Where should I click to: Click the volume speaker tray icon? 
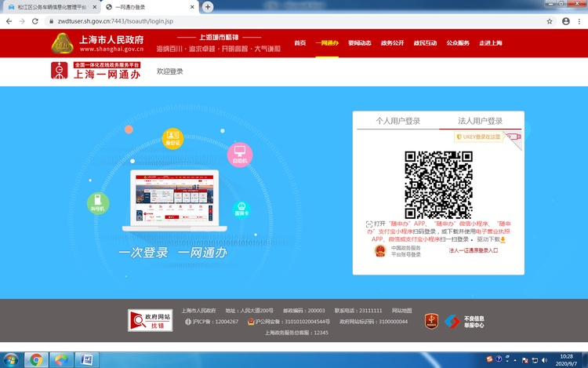[545, 360]
